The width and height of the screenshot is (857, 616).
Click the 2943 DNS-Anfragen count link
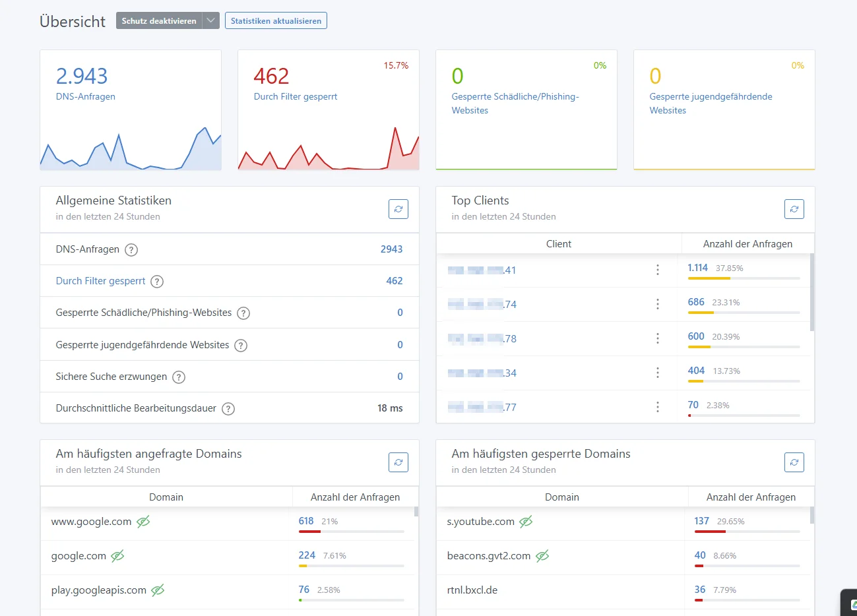point(391,249)
